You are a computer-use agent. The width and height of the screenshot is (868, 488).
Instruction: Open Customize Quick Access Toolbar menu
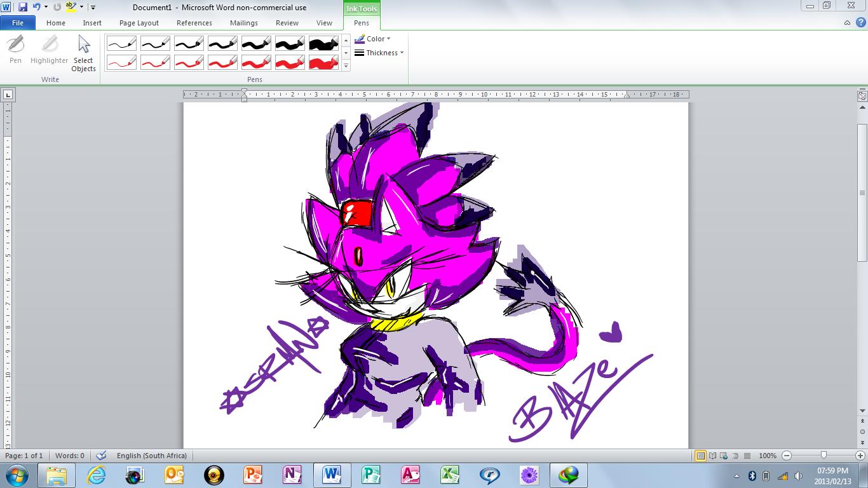pyautogui.click(x=93, y=7)
